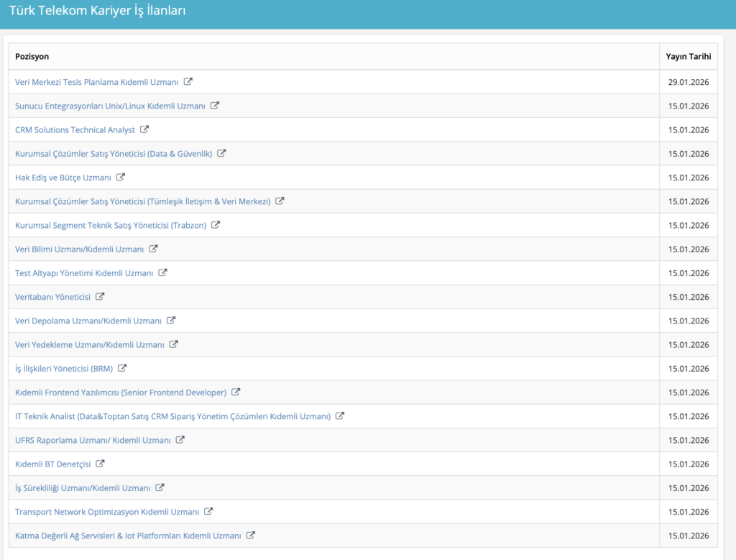The height and width of the screenshot is (560, 736).
Task: Click the Yayın Tarihi column header
Action: point(688,56)
